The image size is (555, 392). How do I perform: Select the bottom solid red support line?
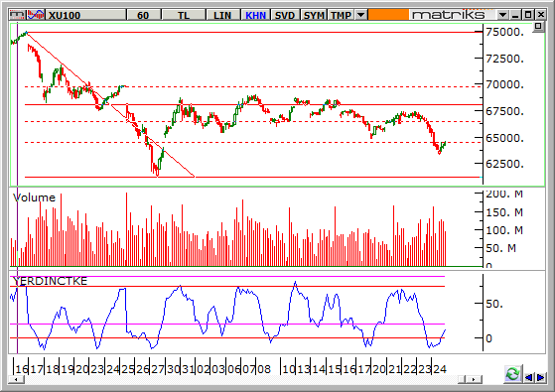[253, 177]
